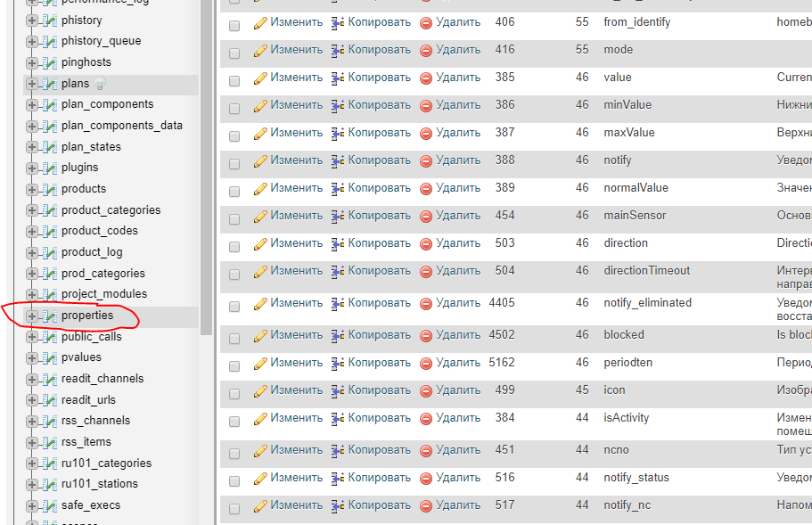Click the navigation panel vertical scrollbar
Image resolution: width=812 pixels, height=525 pixels.
pos(207,166)
